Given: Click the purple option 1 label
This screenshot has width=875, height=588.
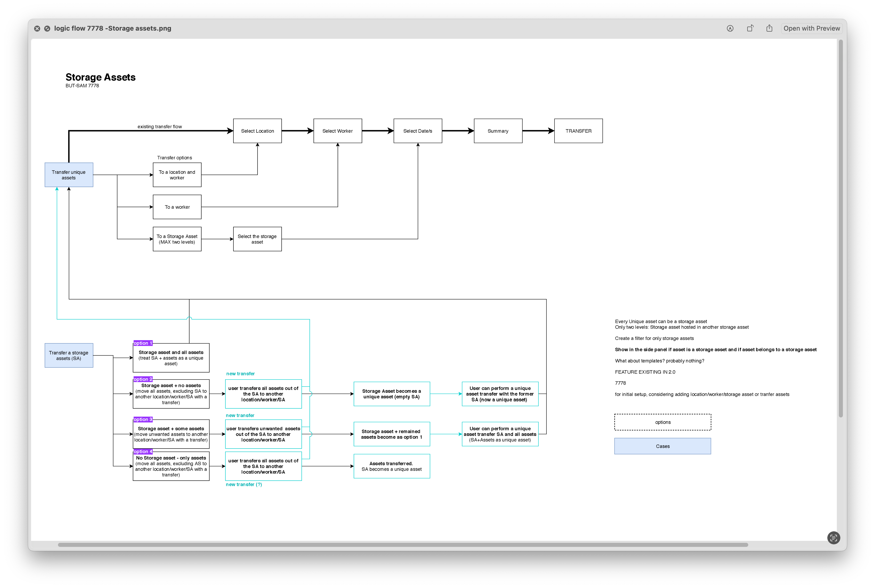Looking at the screenshot, I should 143,343.
